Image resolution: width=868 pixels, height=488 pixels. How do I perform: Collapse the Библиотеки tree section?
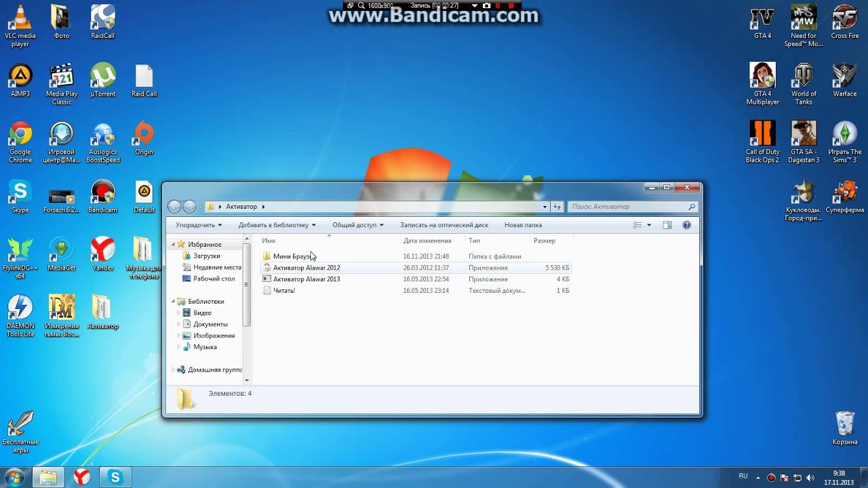(x=174, y=302)
